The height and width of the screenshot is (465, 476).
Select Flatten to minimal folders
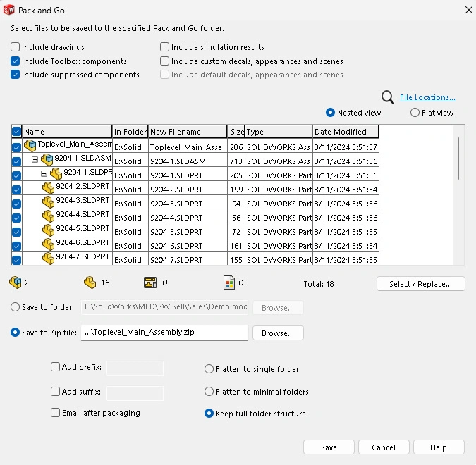coord(209,392)
